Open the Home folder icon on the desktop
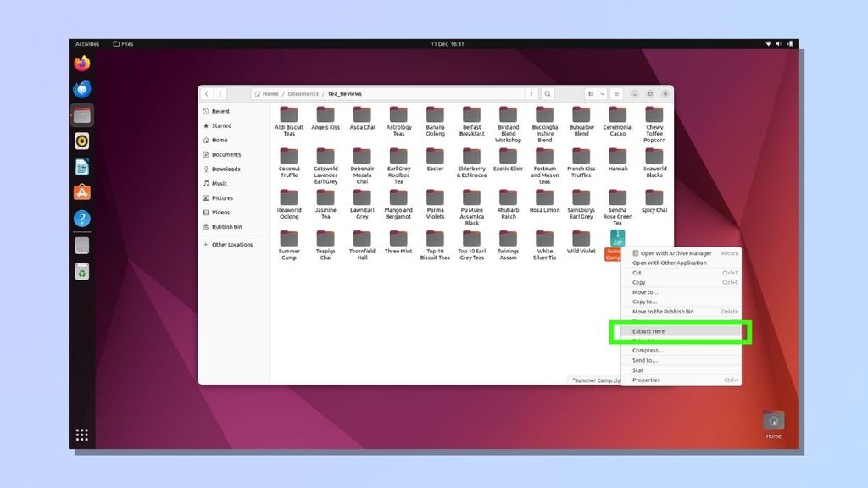Screen dimensions: 868x488 pos(772,419)
